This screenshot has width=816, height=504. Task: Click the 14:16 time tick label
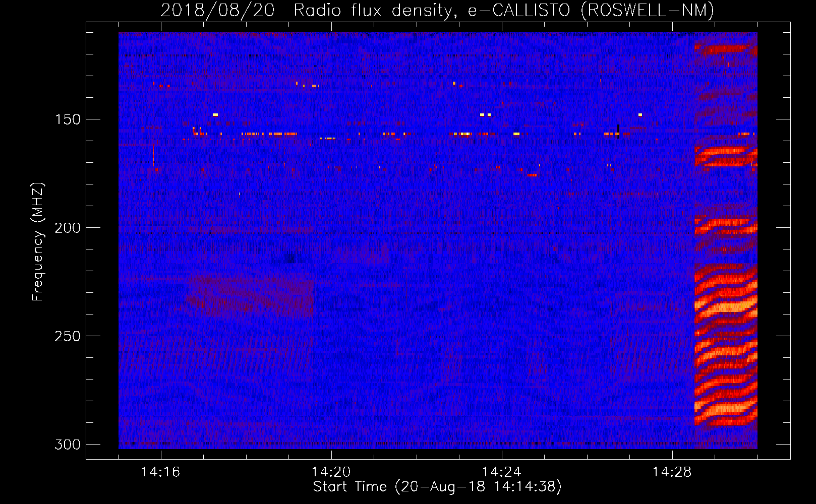(161, 472)
